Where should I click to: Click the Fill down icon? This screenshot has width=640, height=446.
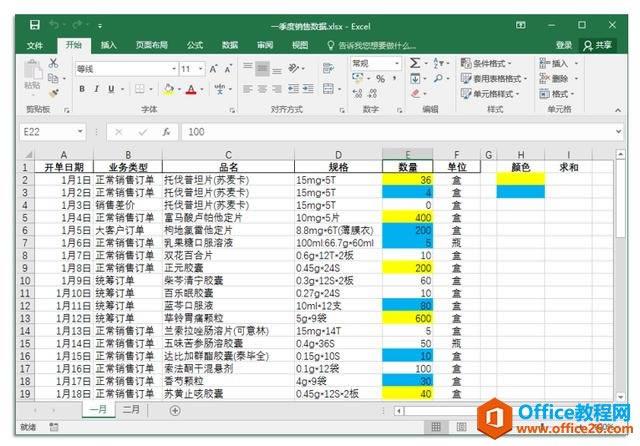click(415, 78)
